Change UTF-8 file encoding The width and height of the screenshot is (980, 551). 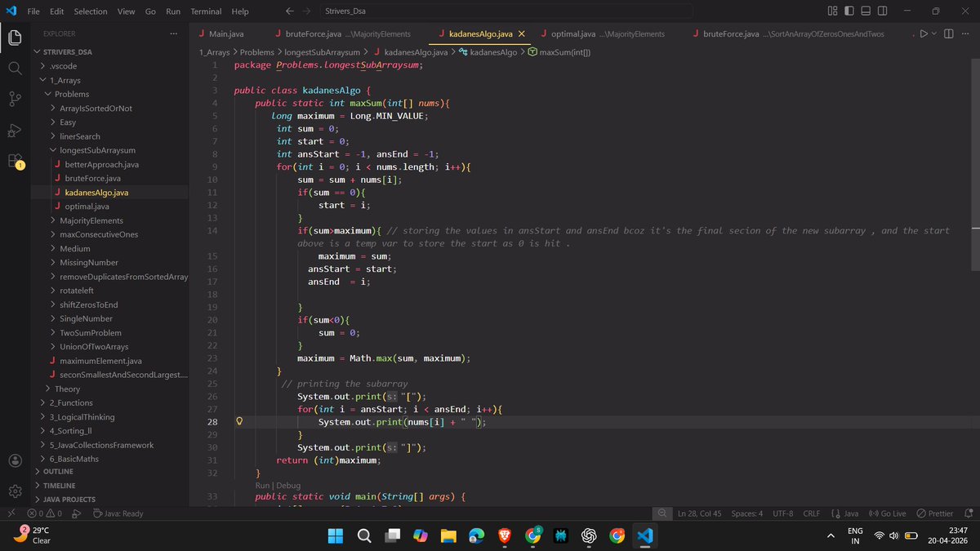click(782, 513)
